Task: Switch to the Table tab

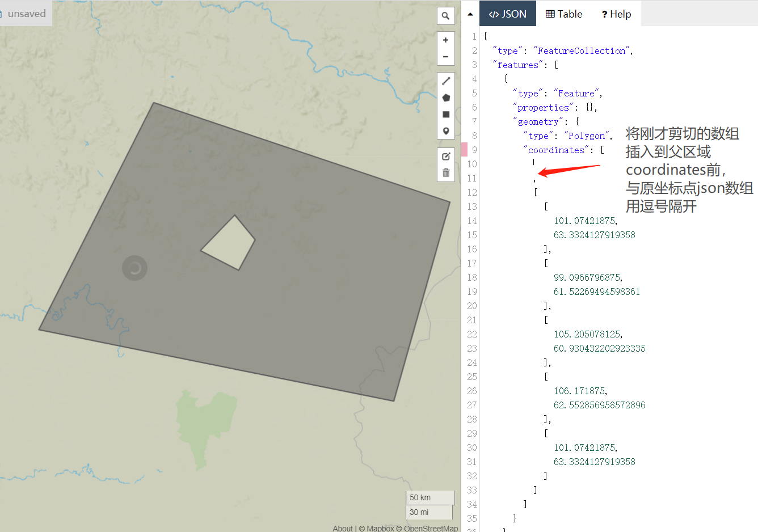Action: (x=563, y=14)
